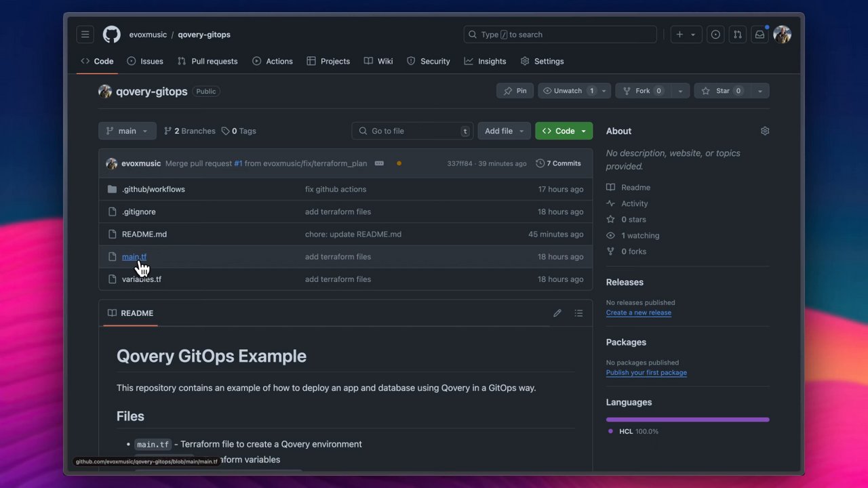Open the main.tf file

134,256
